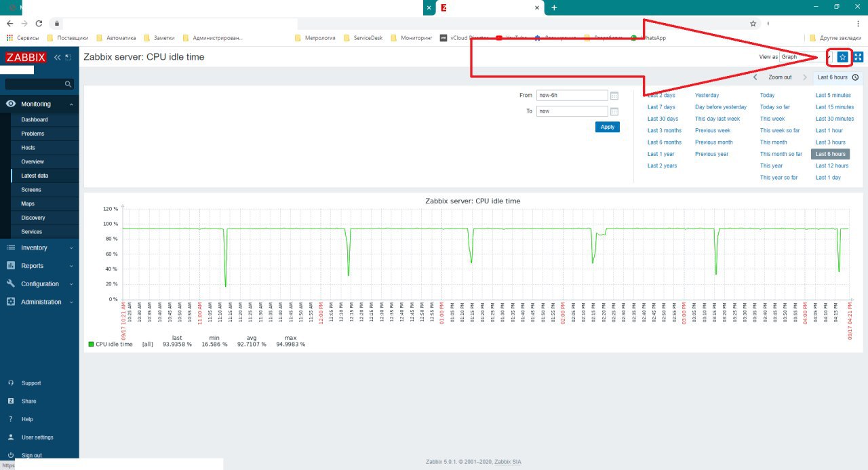Expand the Configuration menu section

coord(39,283)
